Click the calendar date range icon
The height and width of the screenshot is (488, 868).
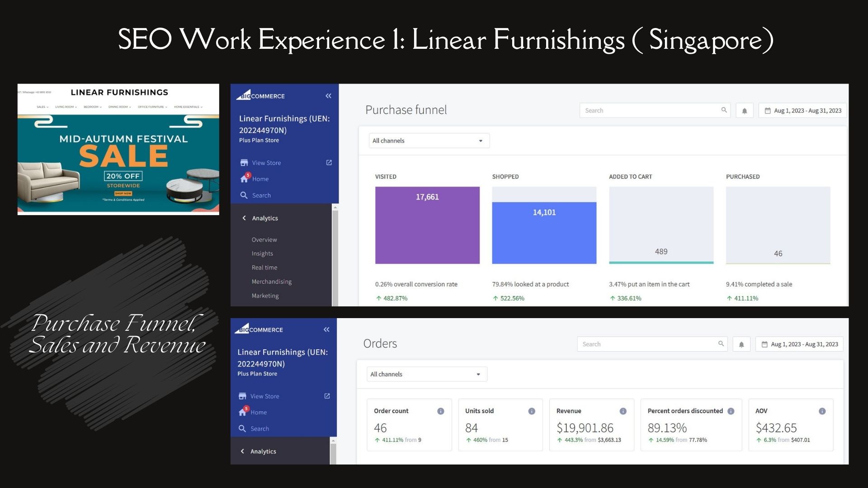point(766,110)
